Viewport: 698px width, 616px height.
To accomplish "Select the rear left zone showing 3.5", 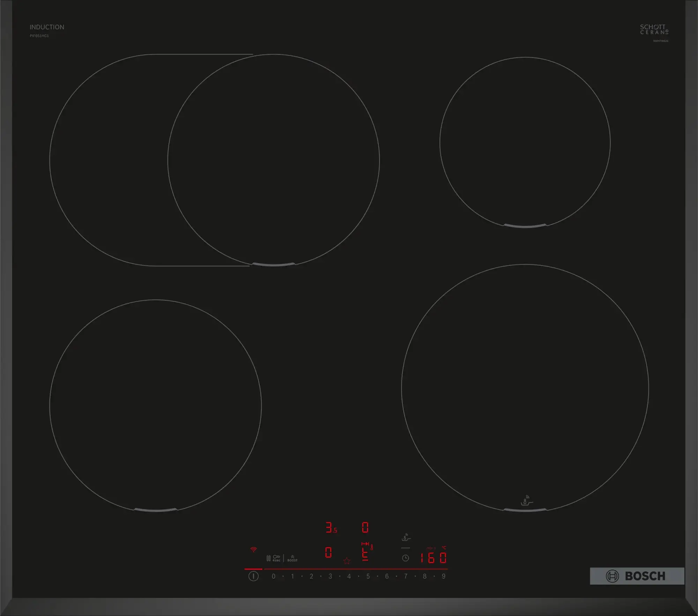I will (331, 528).
